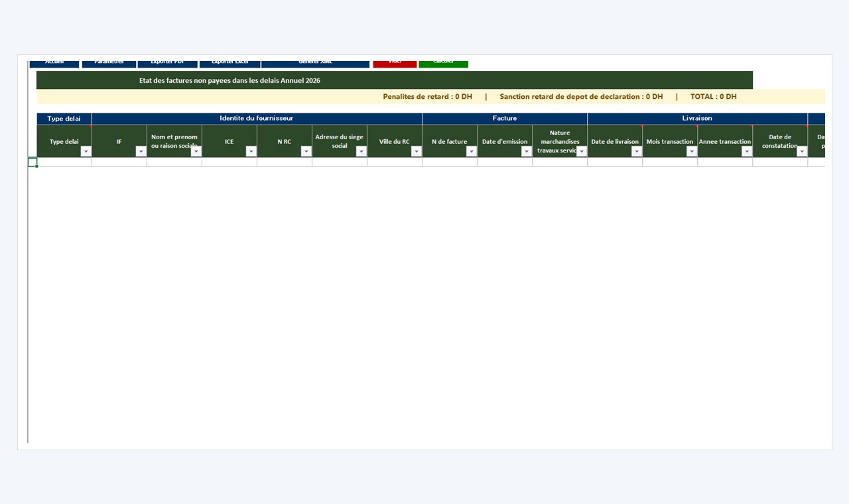Image resolution: width=849 pixels, height=504 pixels.
Task: Select the 'N RC' column header cell
Action: click(x=285, y=141)
